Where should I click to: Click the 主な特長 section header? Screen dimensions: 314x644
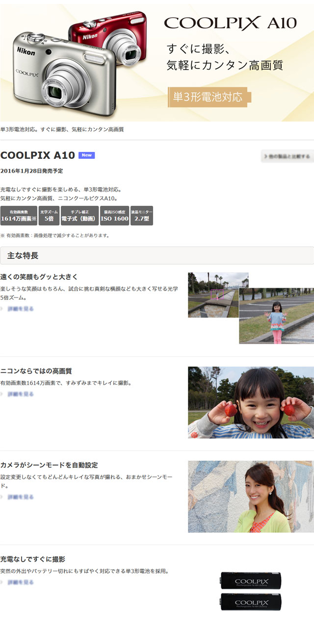coord(157,255)
